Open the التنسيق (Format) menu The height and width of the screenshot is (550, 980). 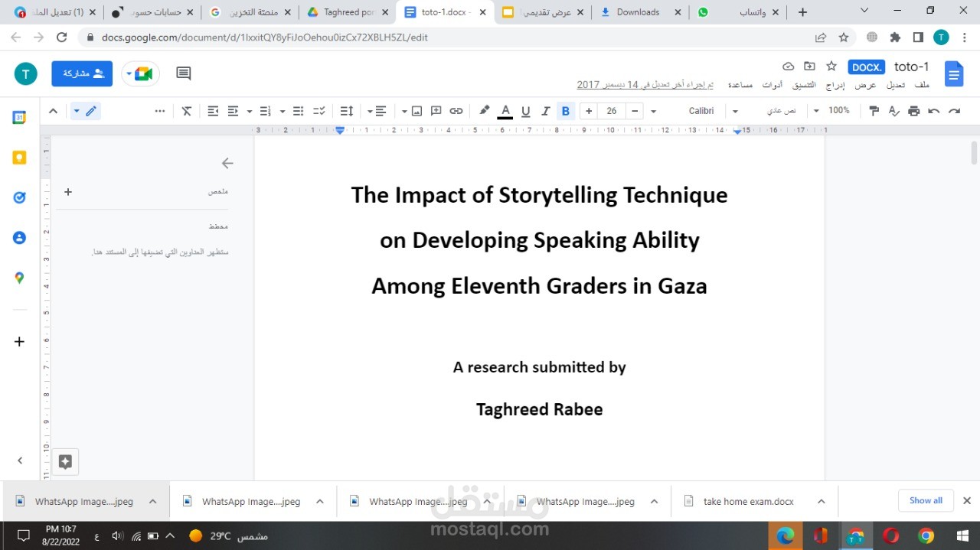pyautogui.click(x=804, y=85)
